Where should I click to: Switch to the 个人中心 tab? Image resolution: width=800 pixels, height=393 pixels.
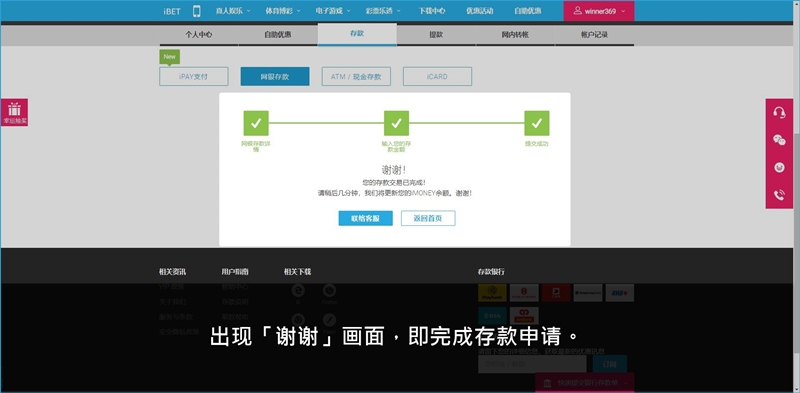pyautogui.click(x=199, y=35)
